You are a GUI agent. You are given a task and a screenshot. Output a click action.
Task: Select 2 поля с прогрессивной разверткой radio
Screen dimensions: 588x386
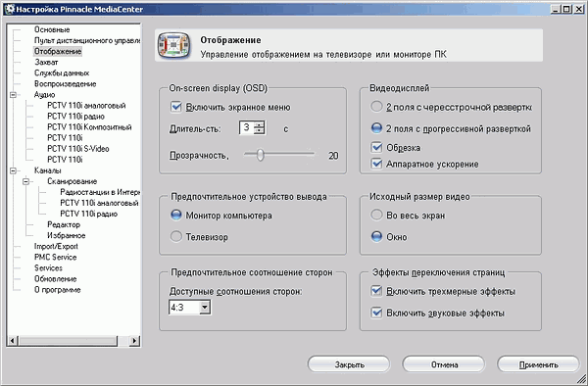pos(376,128)
